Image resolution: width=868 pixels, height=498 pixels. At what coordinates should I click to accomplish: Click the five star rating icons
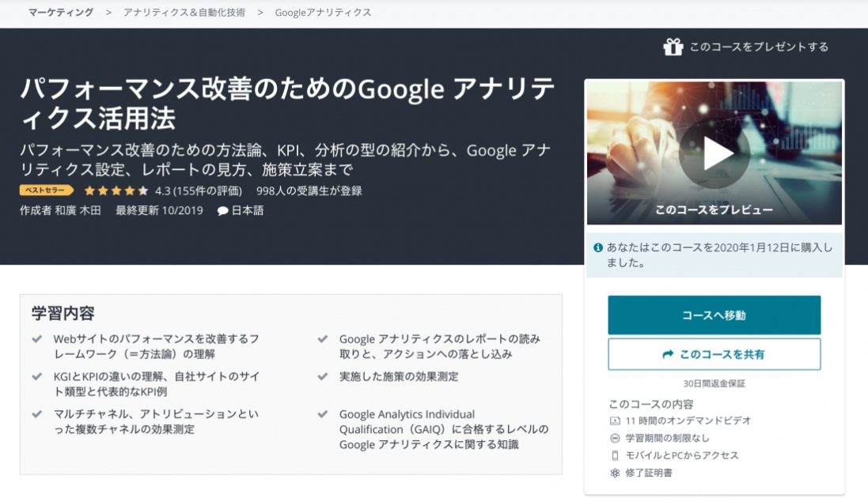pyautogui.click(x=116, y=191)
